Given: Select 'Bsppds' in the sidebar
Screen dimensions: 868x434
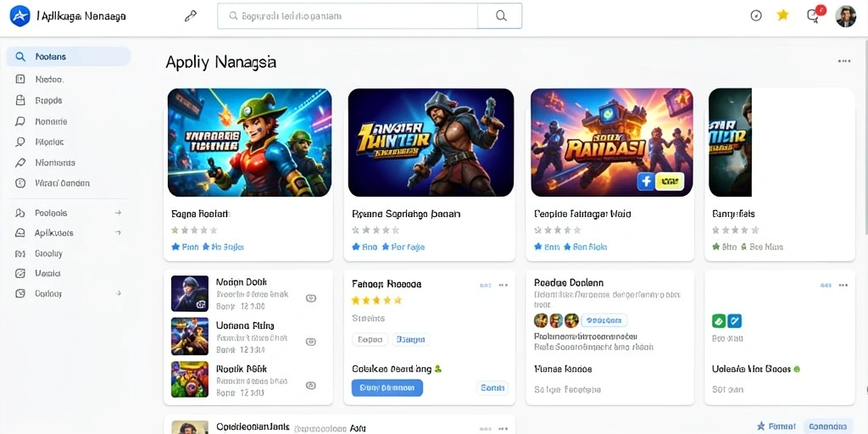Looking at the screenshot, I should [x=48, y=100].
